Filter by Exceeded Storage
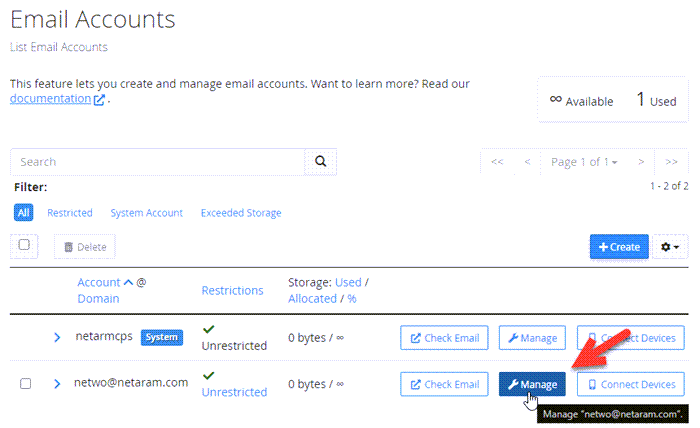Image resolution: width=700 pixels, height=428 pixels. pyautogui.click(x=240, y=213)
